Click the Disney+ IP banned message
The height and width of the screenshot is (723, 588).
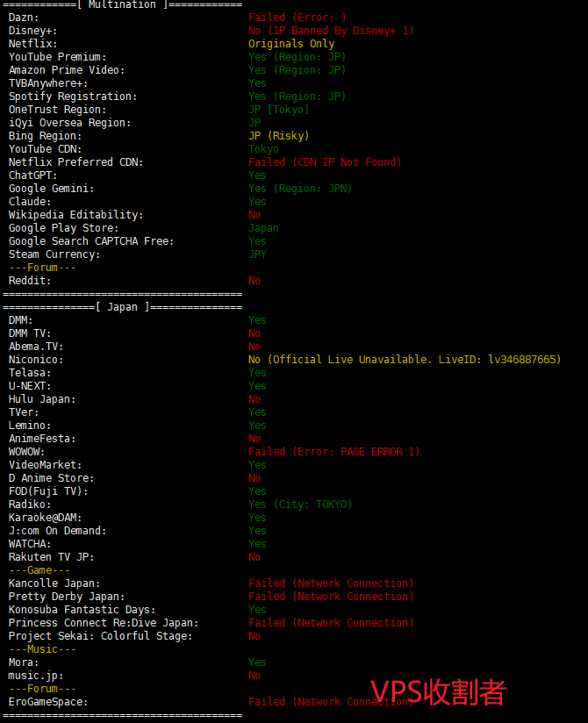pyautogui.click(x=331, y=31)
